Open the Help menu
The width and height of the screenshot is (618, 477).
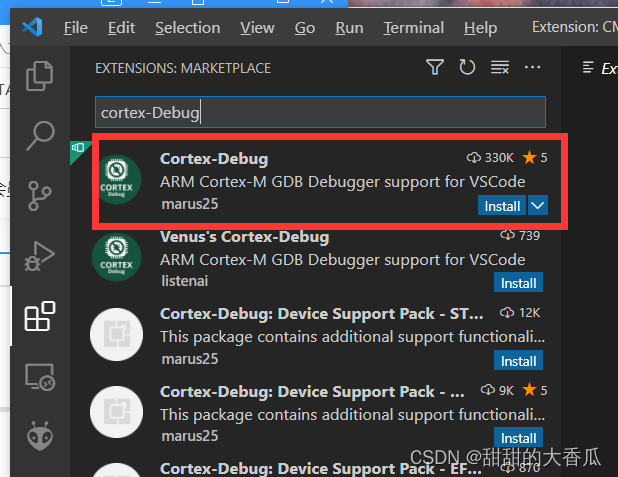pos(480,28)
